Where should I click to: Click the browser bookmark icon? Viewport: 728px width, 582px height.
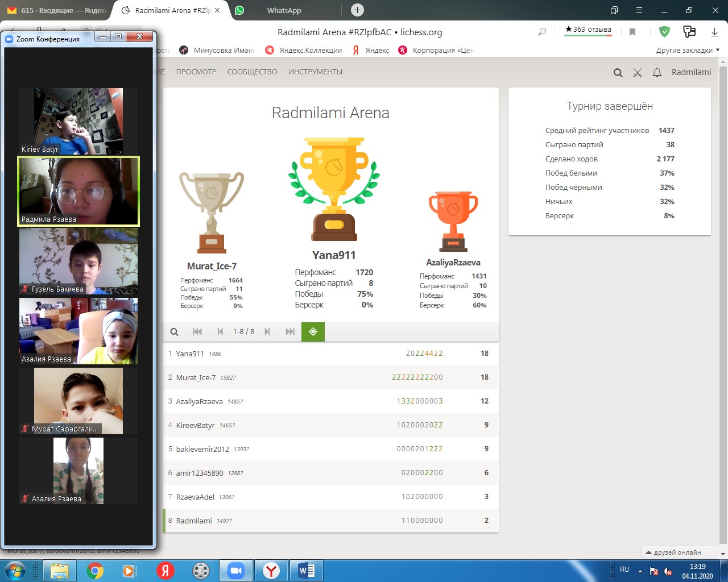632,32
